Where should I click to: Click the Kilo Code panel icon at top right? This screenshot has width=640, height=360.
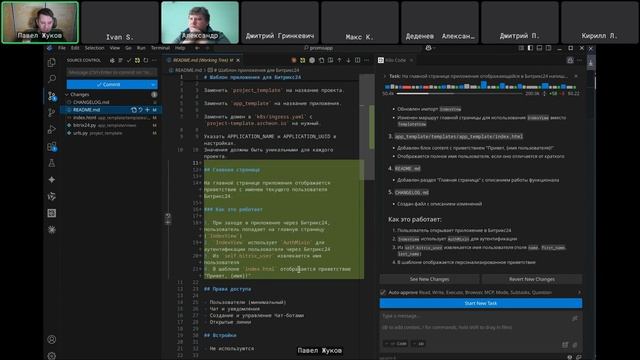[570, 60]
